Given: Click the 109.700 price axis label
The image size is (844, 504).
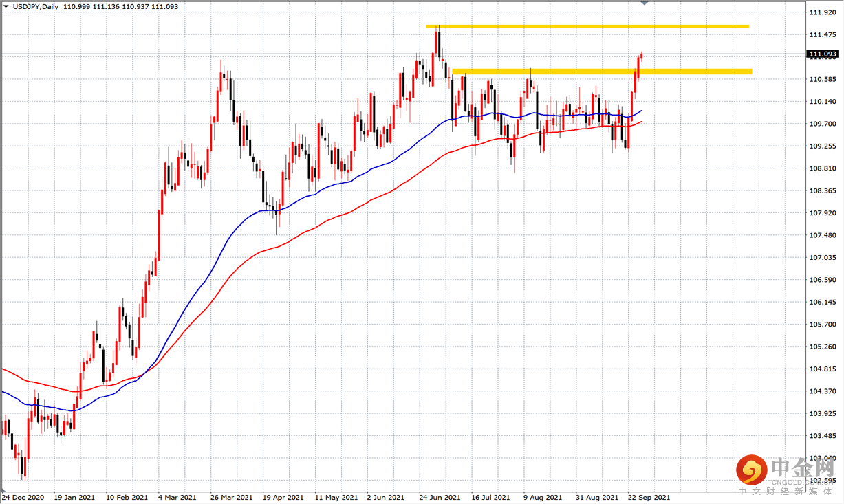Looking at the screenshot, I should coord(823,124).
